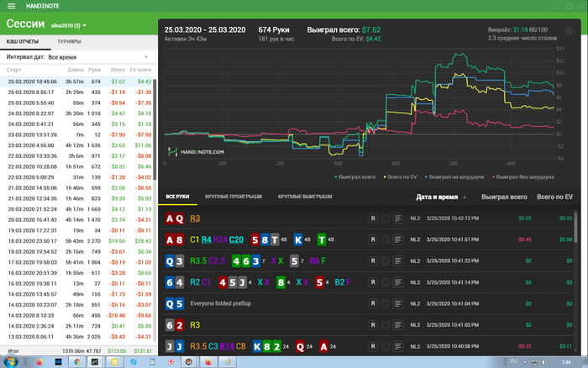588x368 pixels.
Task: Toggle the 'Выиграл без шоудауна' graph line
Action: (523, 176)
